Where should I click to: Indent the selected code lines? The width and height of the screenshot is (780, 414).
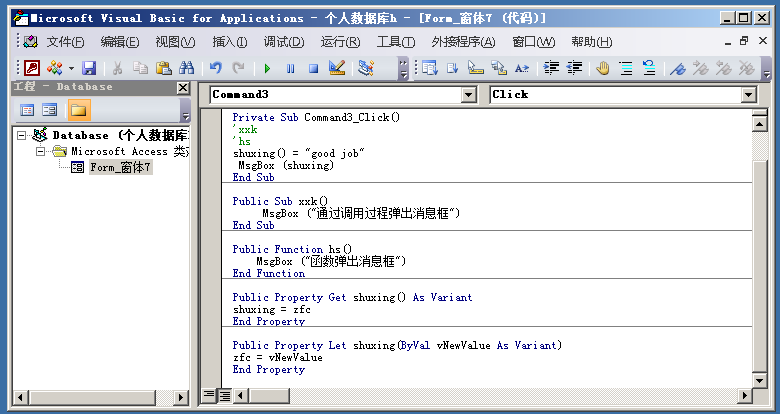(x=551, y=68)
